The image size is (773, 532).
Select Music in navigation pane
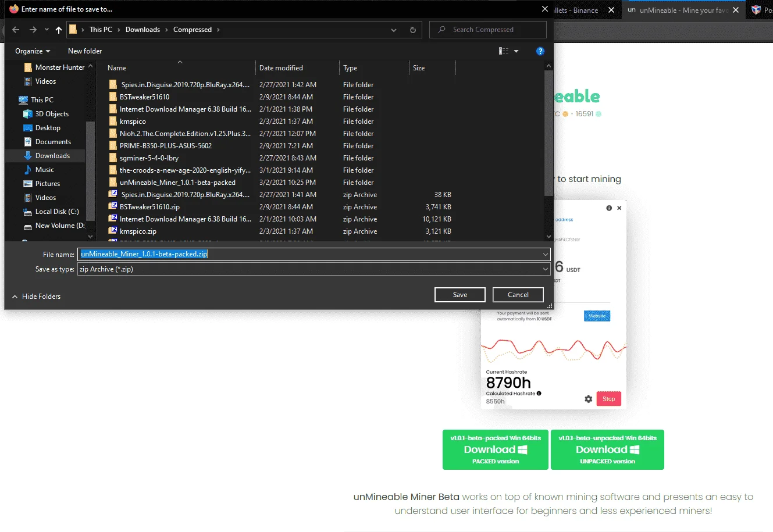pos(38,170)
